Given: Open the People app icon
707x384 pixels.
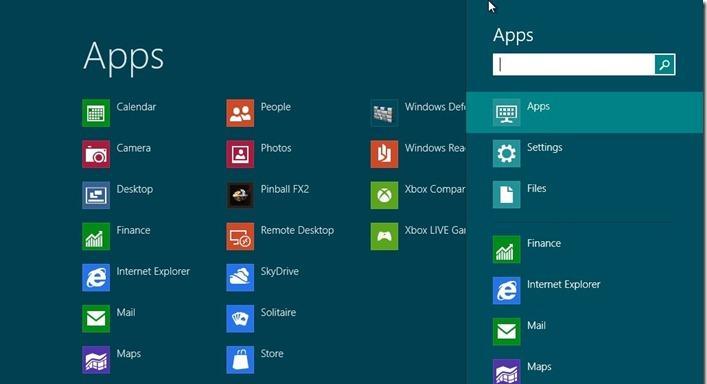Looking at the screenshot, I should (240, 113).
